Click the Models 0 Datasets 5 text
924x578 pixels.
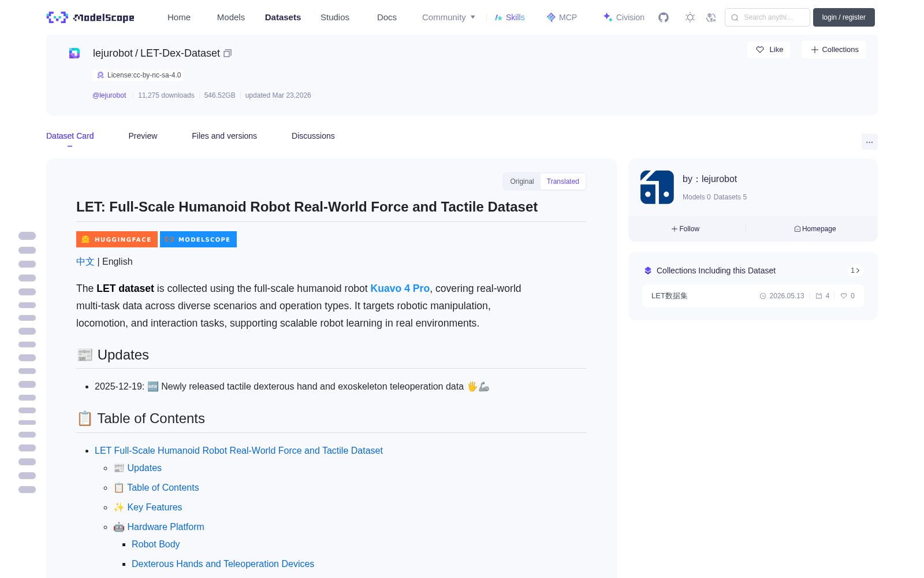714,197
